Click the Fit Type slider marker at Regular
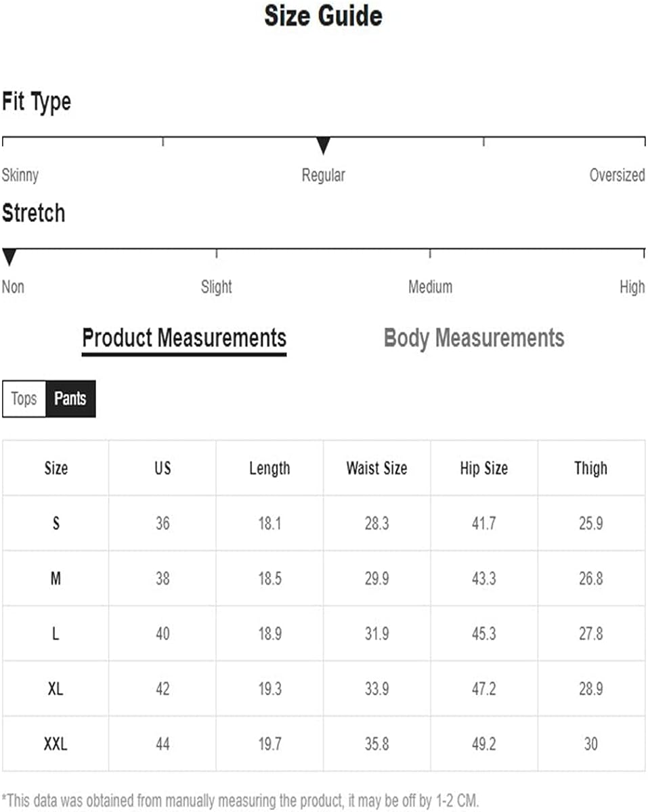648x812 pixels. click(324, 145)
